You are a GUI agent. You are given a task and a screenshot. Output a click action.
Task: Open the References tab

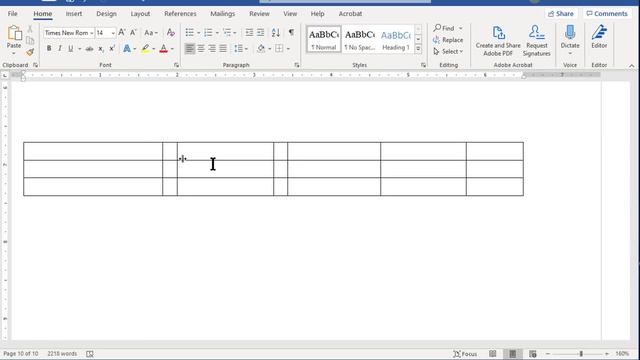coord(180,13)
